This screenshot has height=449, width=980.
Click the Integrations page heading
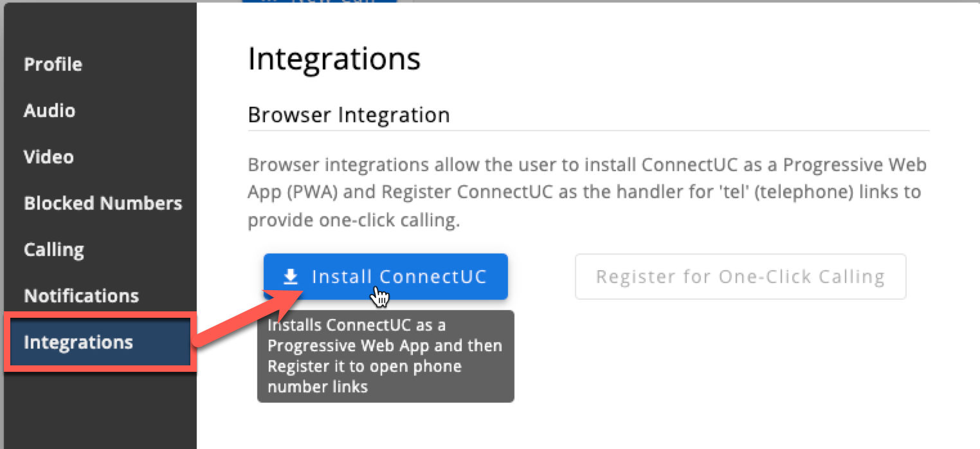point(334,59)
